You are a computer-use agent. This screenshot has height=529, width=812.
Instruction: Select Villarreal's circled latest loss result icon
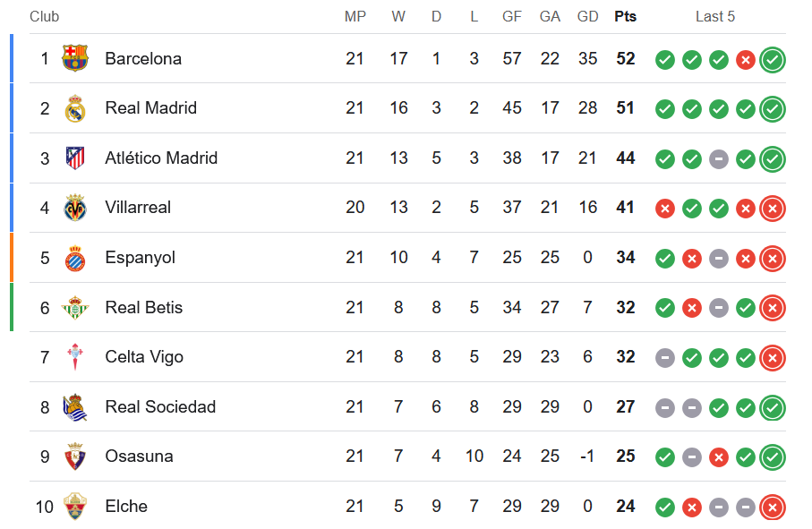tap(773, 209)
